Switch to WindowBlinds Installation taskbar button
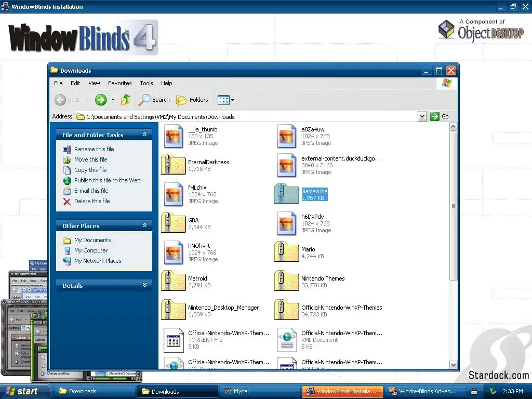The height and width of the screenshot is (399, 532). [343, 391]
